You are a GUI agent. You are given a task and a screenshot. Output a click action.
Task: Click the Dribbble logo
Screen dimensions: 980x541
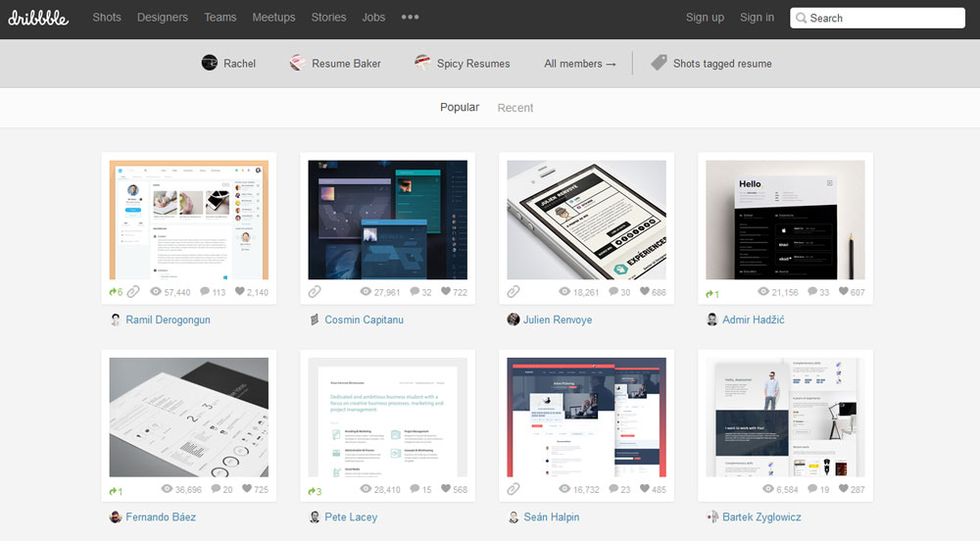tap(38, 18)
